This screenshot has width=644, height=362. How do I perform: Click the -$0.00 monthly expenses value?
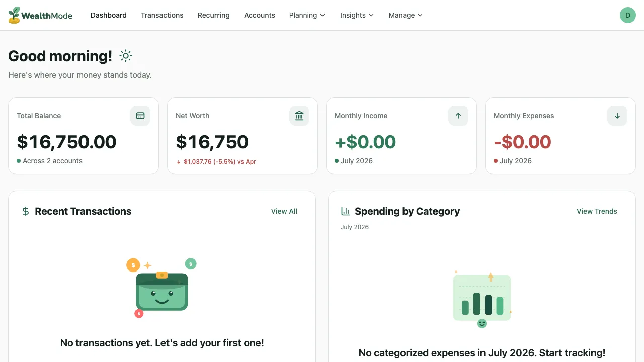click(522, 142)
